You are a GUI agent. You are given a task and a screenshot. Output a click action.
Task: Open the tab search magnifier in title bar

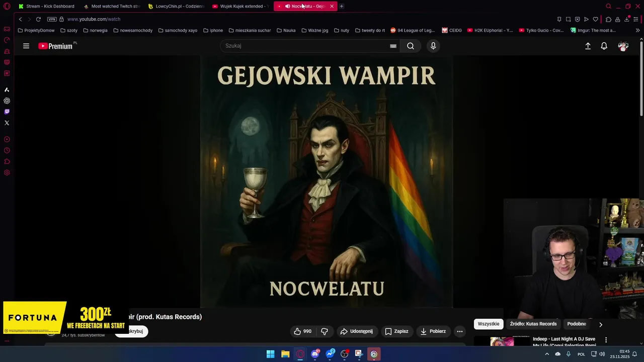click(x=608, y=6)
